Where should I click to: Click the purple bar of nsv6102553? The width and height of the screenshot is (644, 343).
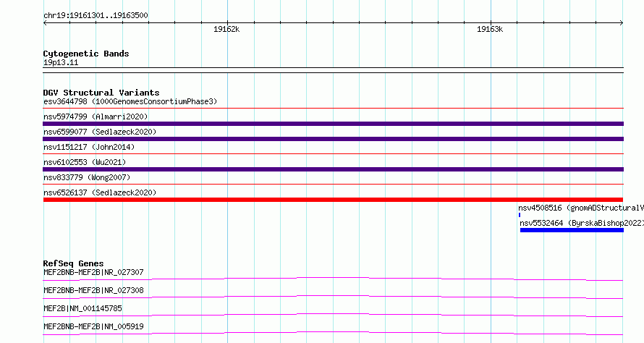click(333, 169)
